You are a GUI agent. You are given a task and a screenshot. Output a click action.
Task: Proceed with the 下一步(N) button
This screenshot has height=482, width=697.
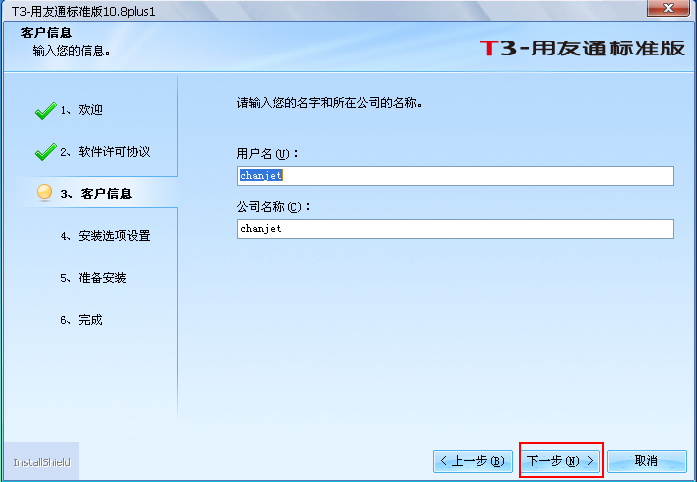point(560,461)
